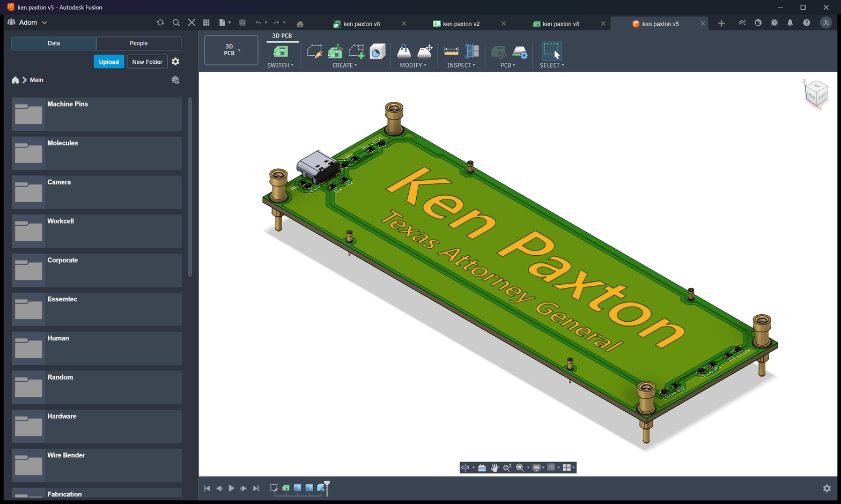Refresh the data panel

click(x=160, y=23)
